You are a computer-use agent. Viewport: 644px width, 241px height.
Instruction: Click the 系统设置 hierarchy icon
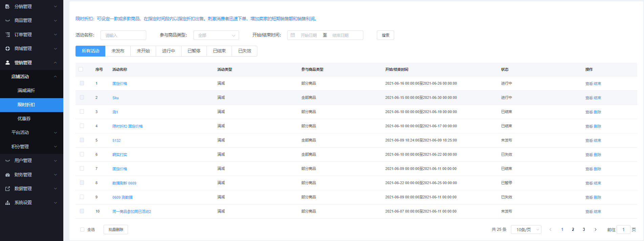(x=7, y=202)
